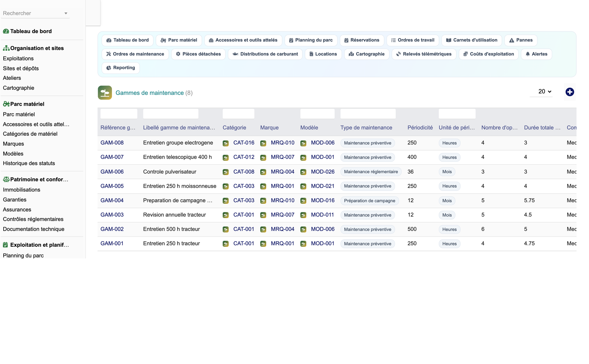Follow the MOD-021 model link
The width and height of the screenshot is (589, 364).
pyautogui.click(x=323, y=186)
